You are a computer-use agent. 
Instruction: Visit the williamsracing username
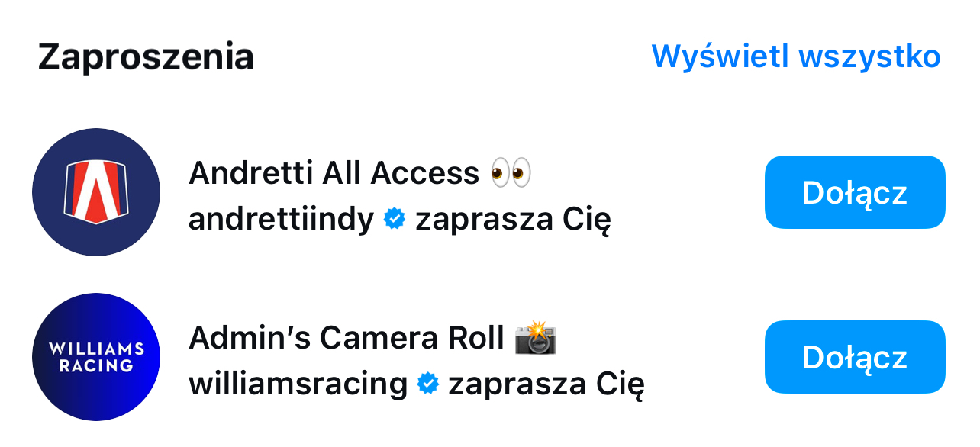pyautogui.click(x=298, y=385)
